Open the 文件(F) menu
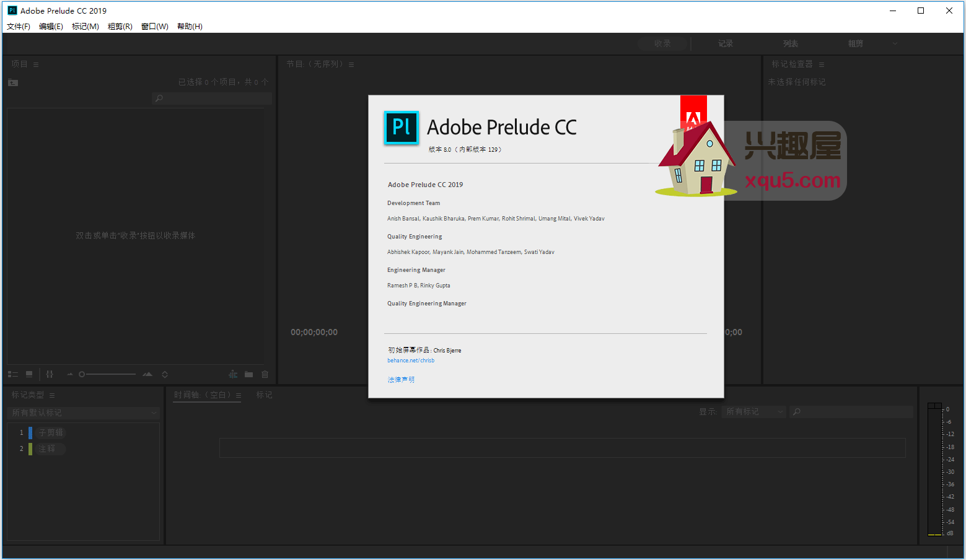Screen dimensions: 966x560 click(19, 27)
